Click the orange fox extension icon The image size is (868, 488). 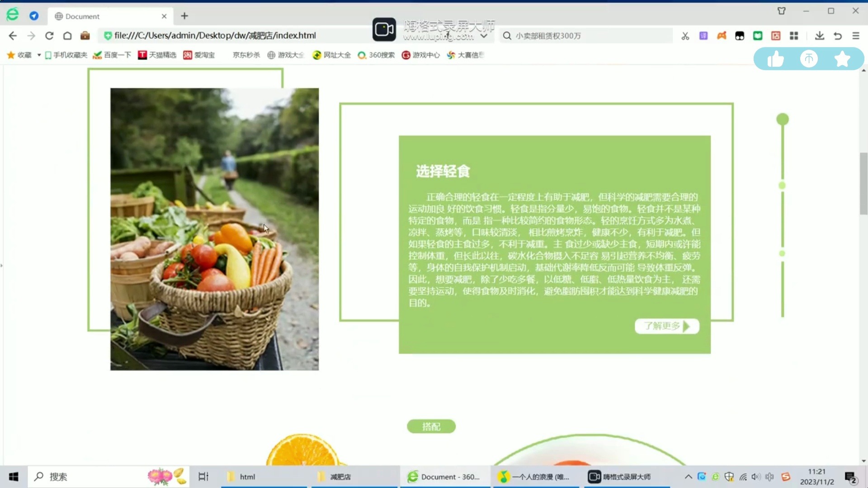(x=722, y=36)
